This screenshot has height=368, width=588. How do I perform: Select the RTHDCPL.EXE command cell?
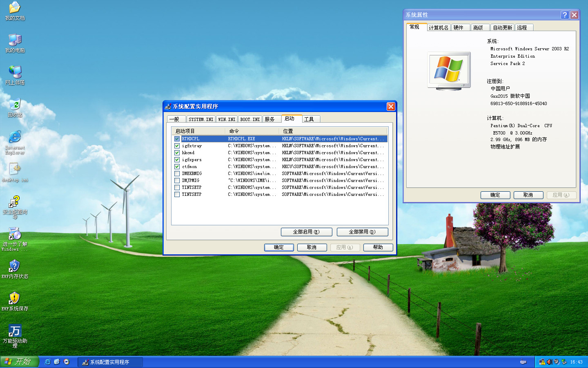pos(241,139)
